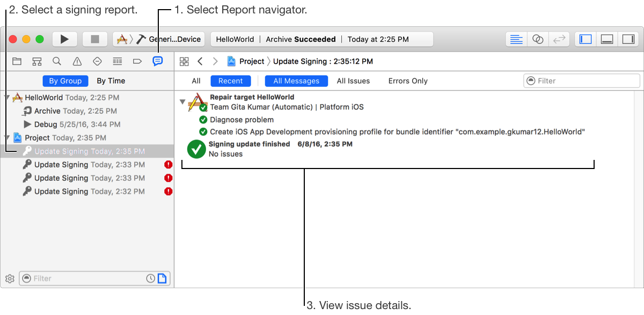Viewport: 644px width, 315px height.
Task: Select Team Gita Kumar (Automatic) line
Action: point(287,107)
